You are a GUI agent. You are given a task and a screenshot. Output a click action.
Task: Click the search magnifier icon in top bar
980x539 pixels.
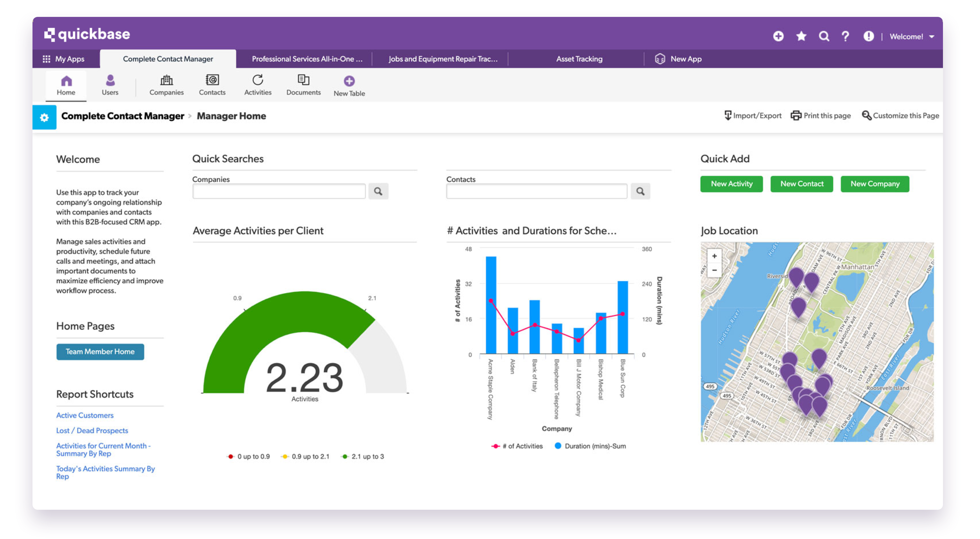click(x=824, y=36)
